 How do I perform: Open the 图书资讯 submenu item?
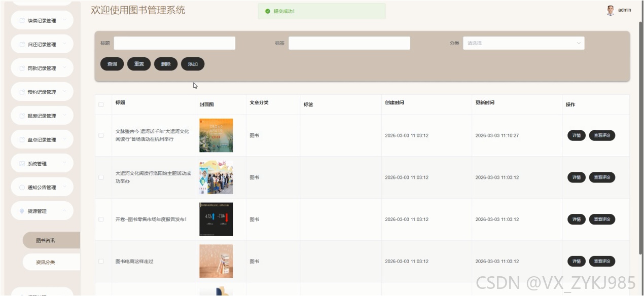(x=51, y=240)
